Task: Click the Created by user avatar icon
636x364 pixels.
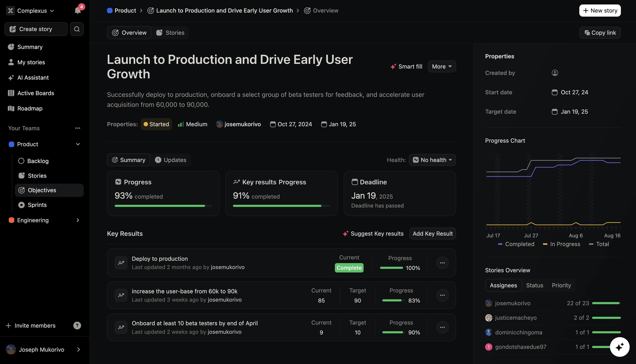Action: pyautogui.click(x=555, y=73)
